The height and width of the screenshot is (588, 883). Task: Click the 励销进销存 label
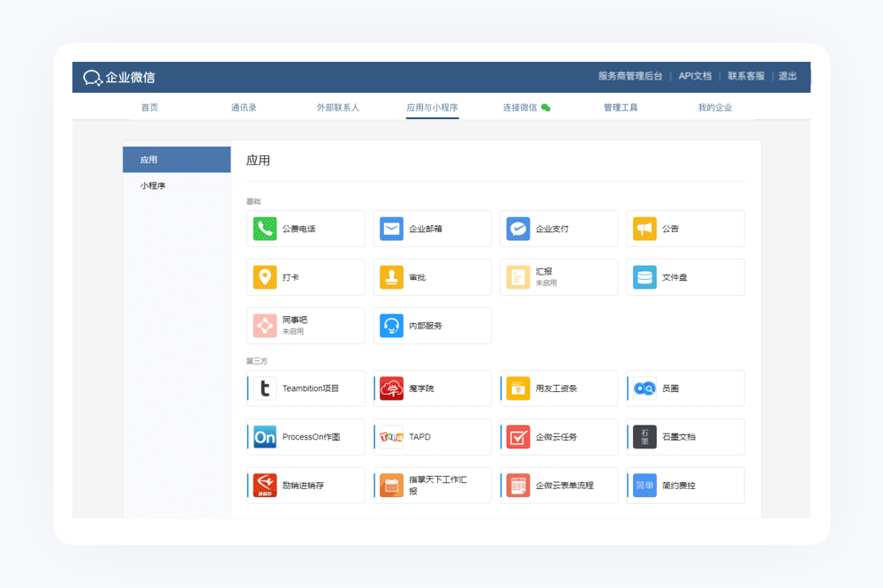point(303,485)
